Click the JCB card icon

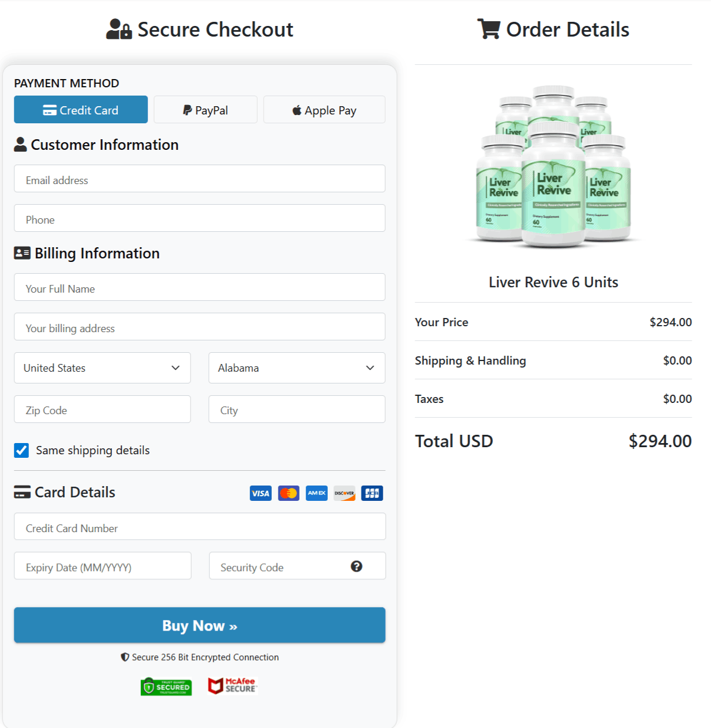(371, 493)
